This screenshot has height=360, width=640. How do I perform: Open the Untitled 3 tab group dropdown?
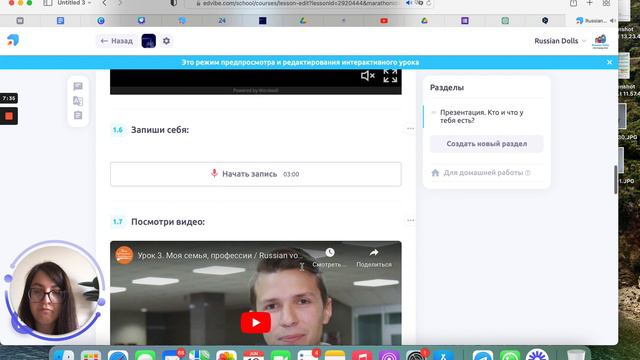[74, 3]
